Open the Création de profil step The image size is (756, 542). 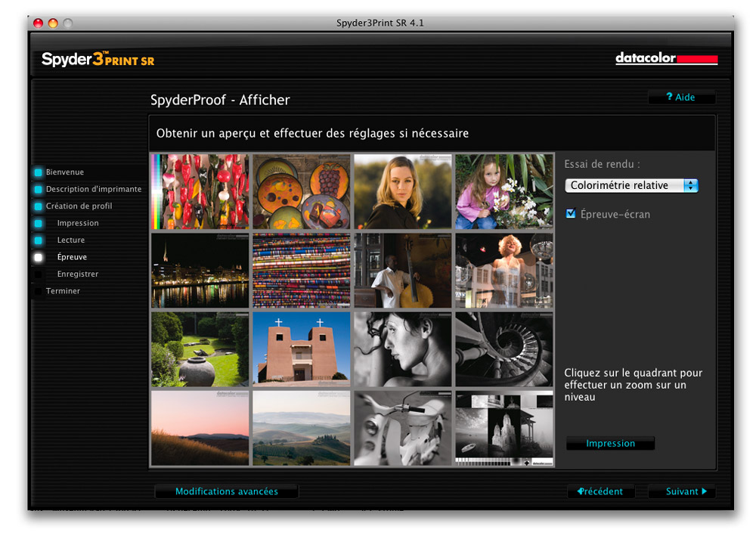pyautogui.click(x=79, y=206)
